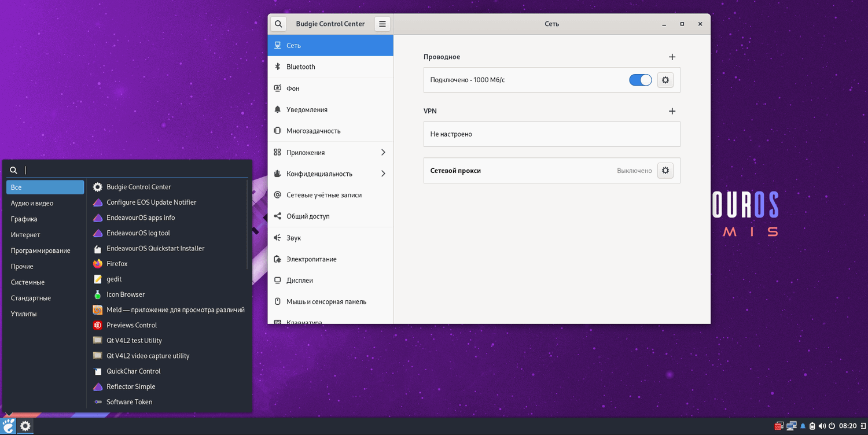The width and height of the screenshot is (868, 435).
Task: Click the search icon in Control Center header
Action: [278, 24]
